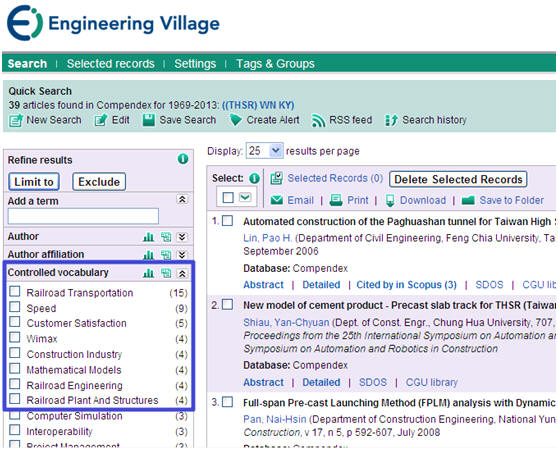Click the Download icon
The image size is (558, 451).
[390, 200]
